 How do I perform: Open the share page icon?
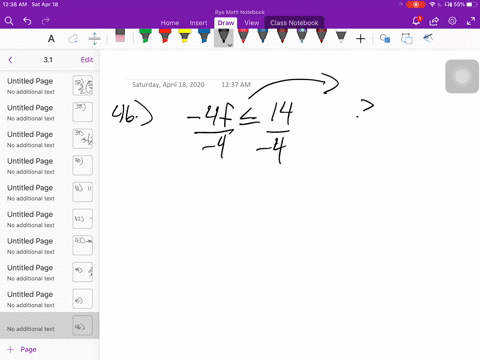(434, 21)
